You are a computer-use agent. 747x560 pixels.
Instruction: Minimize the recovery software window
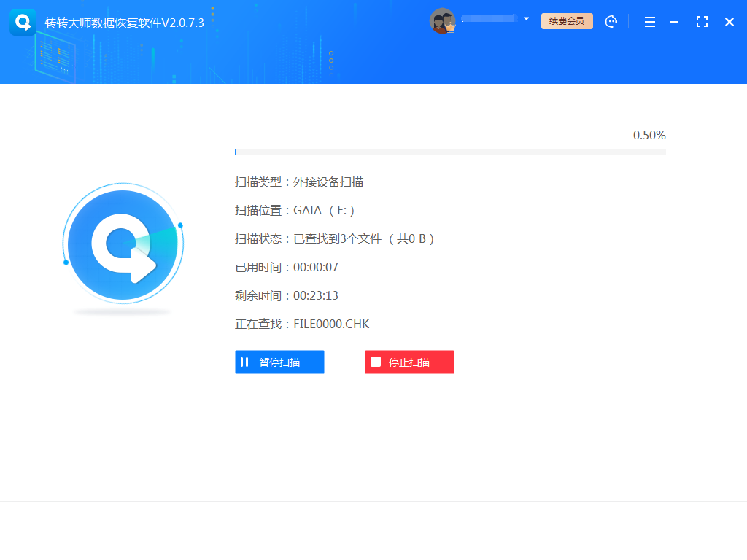coord(673,22)
